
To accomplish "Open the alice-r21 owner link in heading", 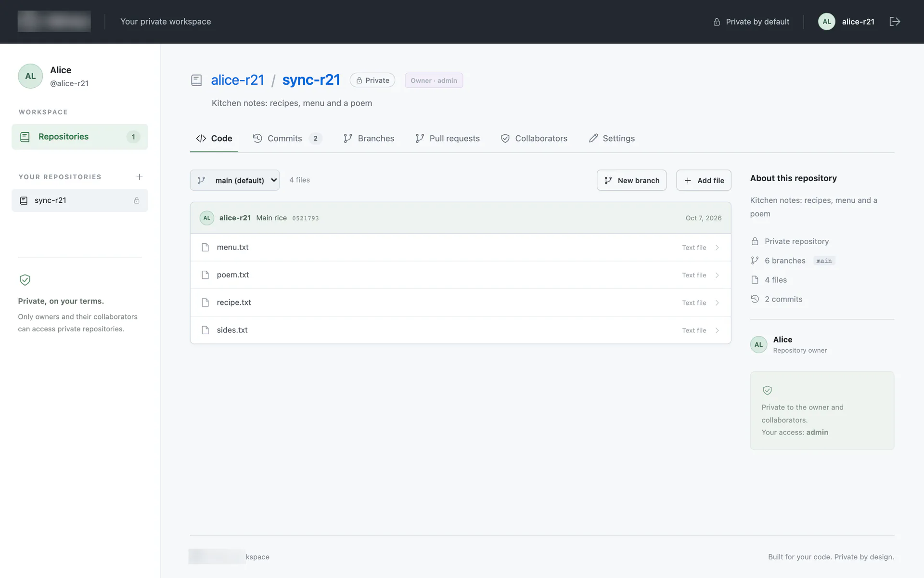I will coord(238,80).
